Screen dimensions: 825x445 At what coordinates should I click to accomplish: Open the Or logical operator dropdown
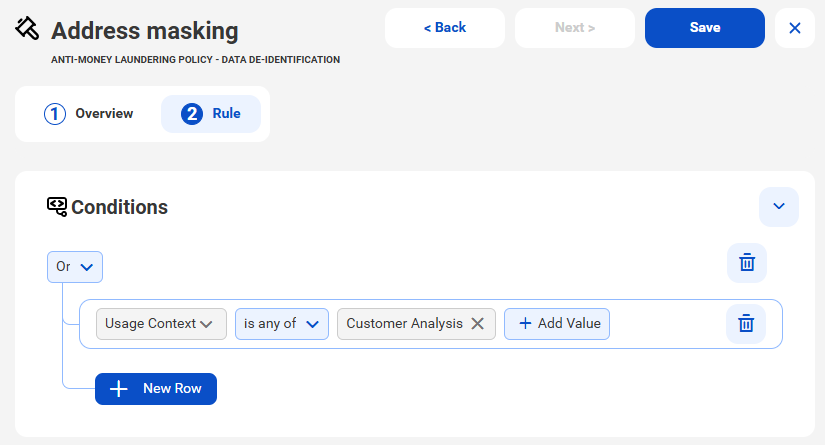pos(75,267)
